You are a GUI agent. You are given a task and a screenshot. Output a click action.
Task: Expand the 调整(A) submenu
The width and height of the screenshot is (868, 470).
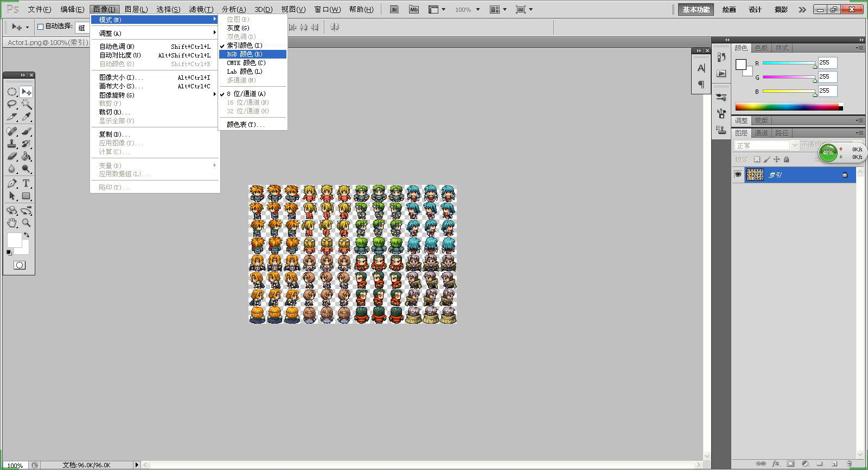tap(155, 33)
